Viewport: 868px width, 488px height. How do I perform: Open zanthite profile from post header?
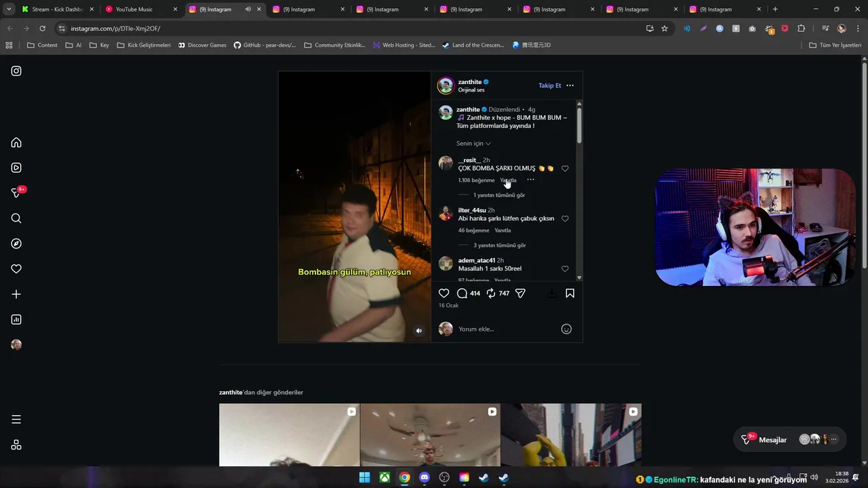pyautogui.click(x=470, y=82)
